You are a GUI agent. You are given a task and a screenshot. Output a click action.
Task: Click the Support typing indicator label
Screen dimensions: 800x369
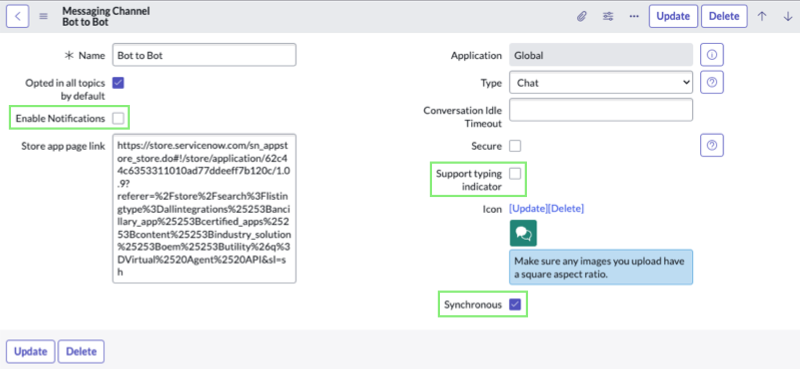pyautogui.click(x=469, y=180)
